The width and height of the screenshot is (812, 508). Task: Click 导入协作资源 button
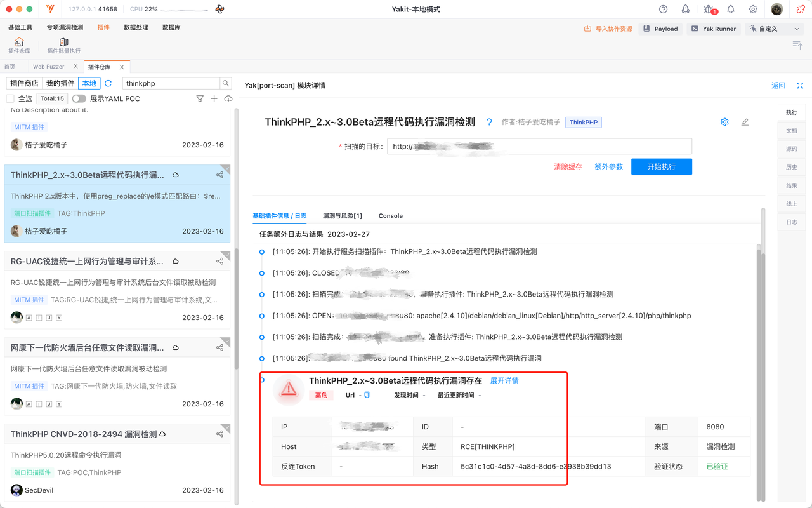pos(608,29)
